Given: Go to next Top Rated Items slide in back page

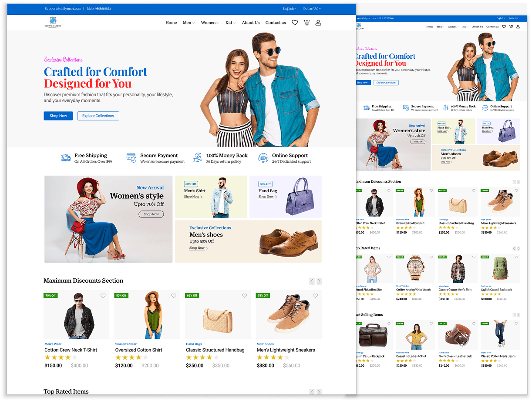Looking at the screenshot, I should (x=518, y=249).
